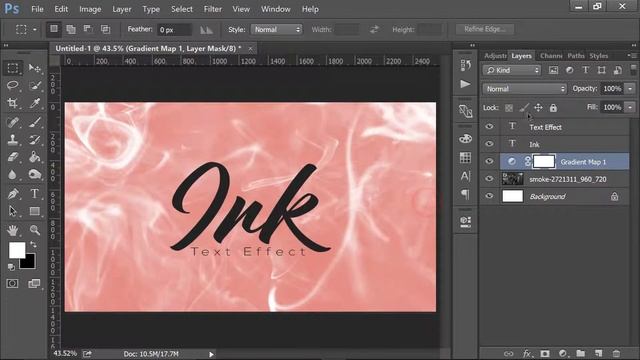The height and width of the screenshot is (360, 640).
Task: Open the Kind filter dropdown
Action: pyautogui.click(x=512, y=70)
